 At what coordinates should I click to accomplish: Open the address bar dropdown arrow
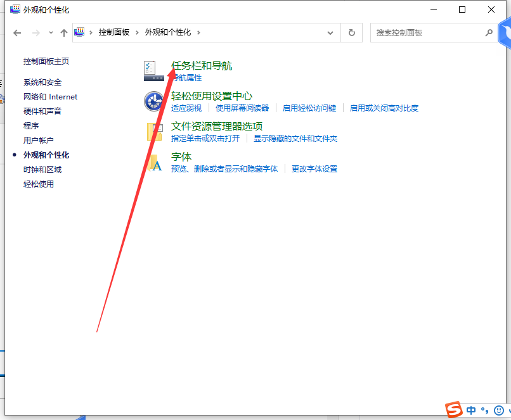(x=330, y=32)
